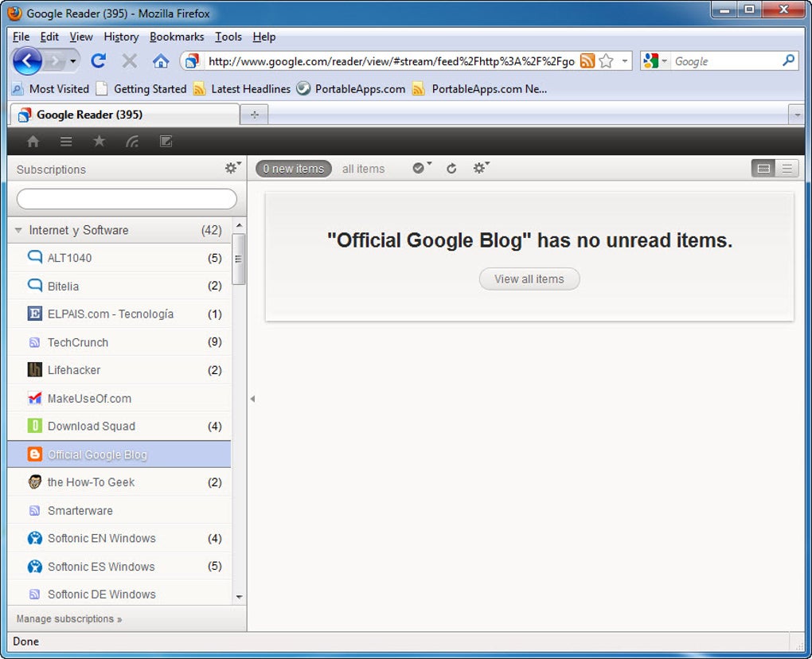This screenshot has width=812, height=659.
Task: Open Starred items star icon in black bar
Action: click(99, 141)
